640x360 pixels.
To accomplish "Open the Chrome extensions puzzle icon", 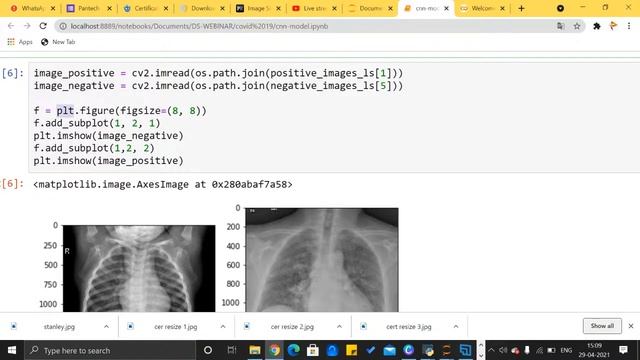I will pyautogui.click(x=597, y=26).
